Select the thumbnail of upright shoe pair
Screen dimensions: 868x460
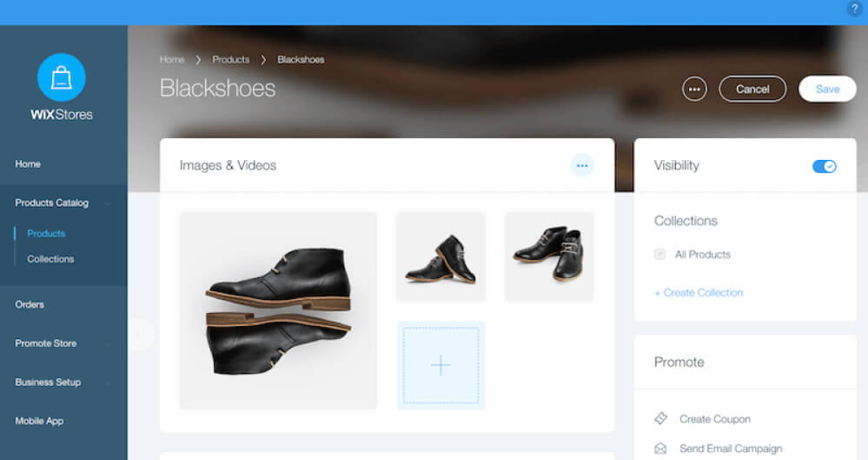[549, 257]
